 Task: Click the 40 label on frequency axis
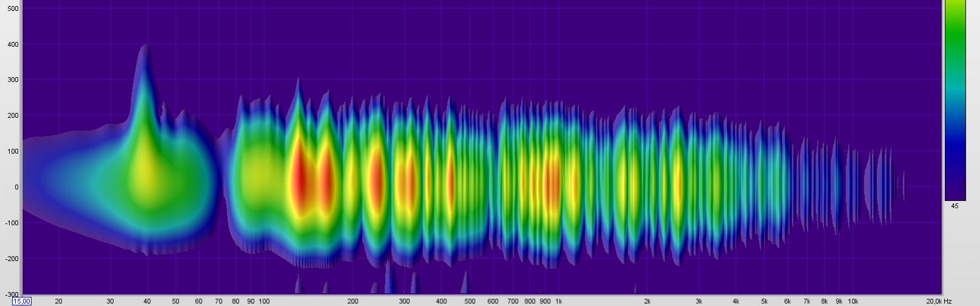[147, 301]
